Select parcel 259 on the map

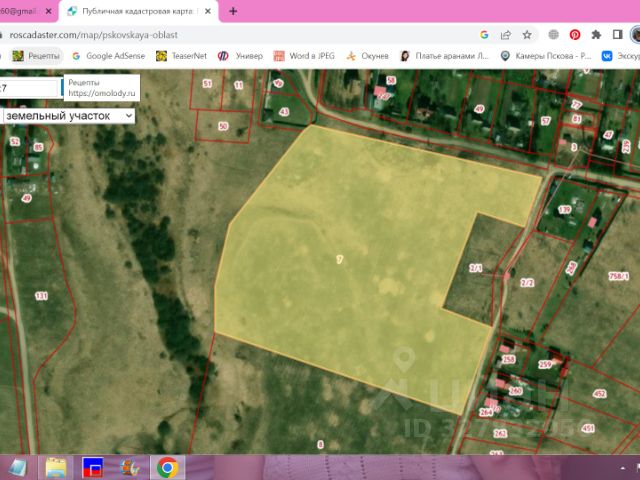coord(545,364)
